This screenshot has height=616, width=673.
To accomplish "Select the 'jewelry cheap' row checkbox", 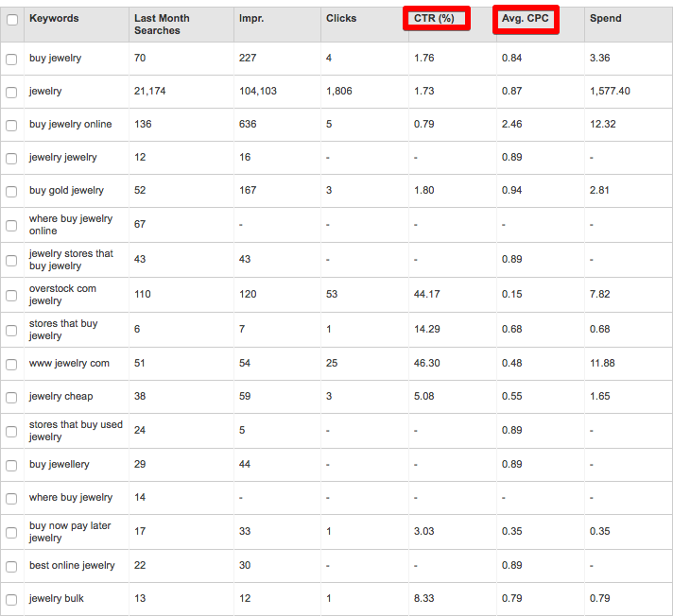I will point(11,397).
